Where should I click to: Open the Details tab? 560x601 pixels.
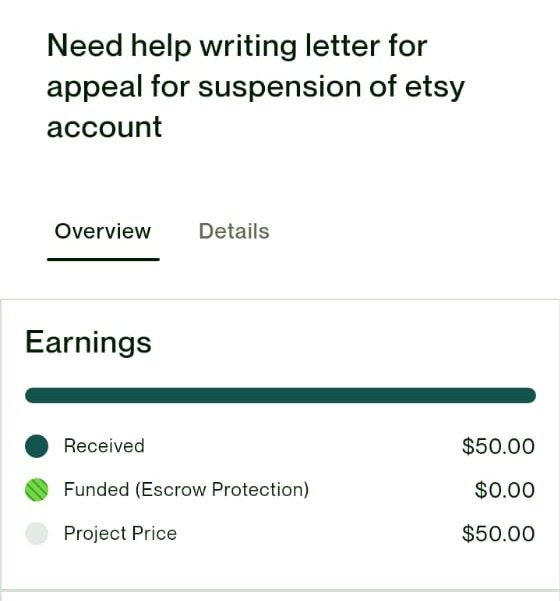click(234, 231)
